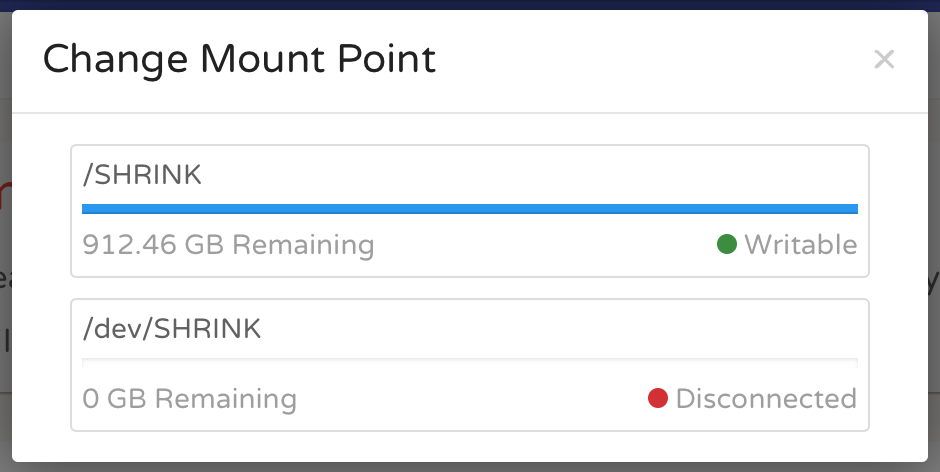
Task: Click the red Disconnected status dot
Action: pos(658,399)
